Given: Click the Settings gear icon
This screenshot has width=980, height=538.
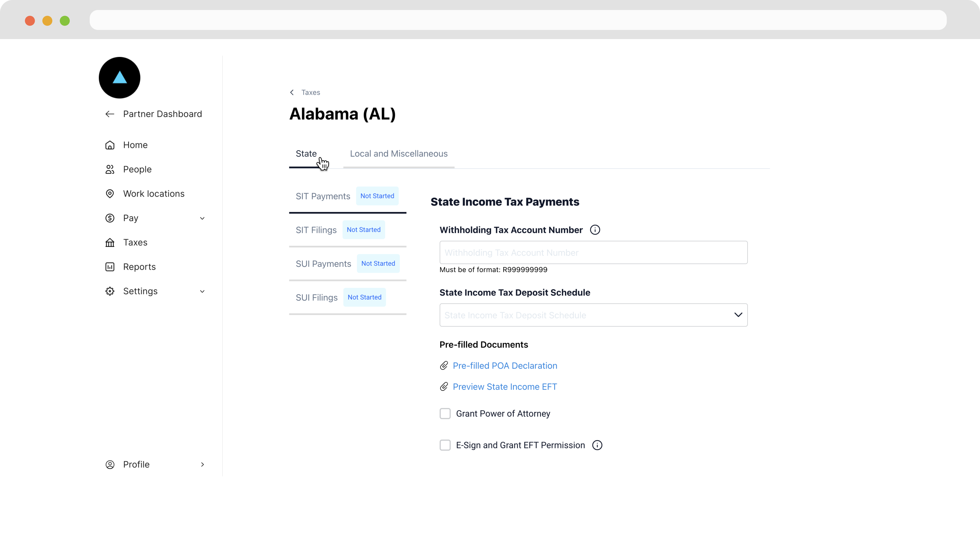Looking at the screenshot, I should [x=110, y=291].
